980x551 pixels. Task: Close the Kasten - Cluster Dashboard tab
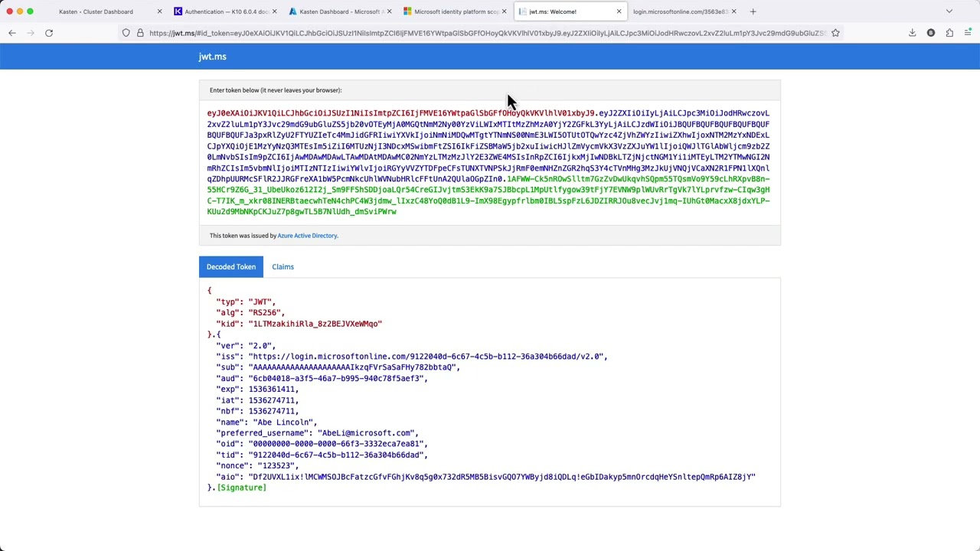coord(159,11)
